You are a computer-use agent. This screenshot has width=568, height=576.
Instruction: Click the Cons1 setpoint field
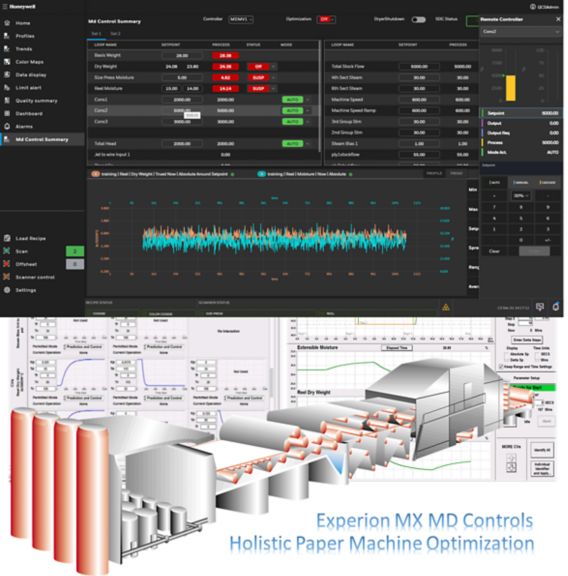pyautogui.click(x=182, y=100)
